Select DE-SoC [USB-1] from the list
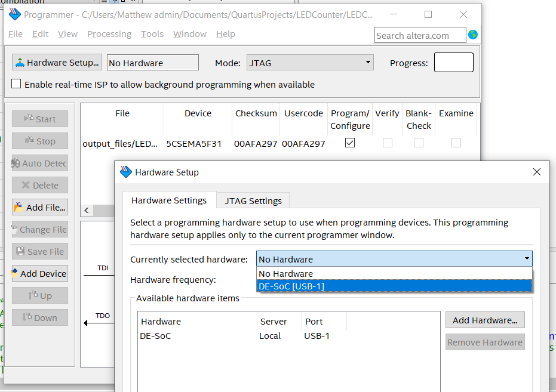Viewport: 556px width, 392px height. pos(394,286)
